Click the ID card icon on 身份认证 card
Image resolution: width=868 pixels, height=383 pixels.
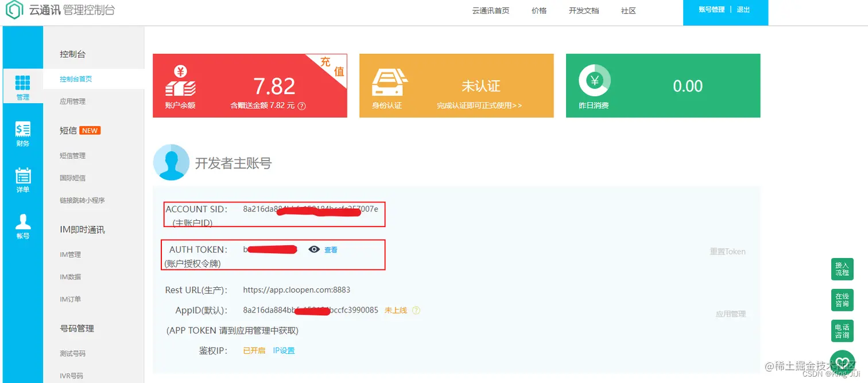click(390, 83)
